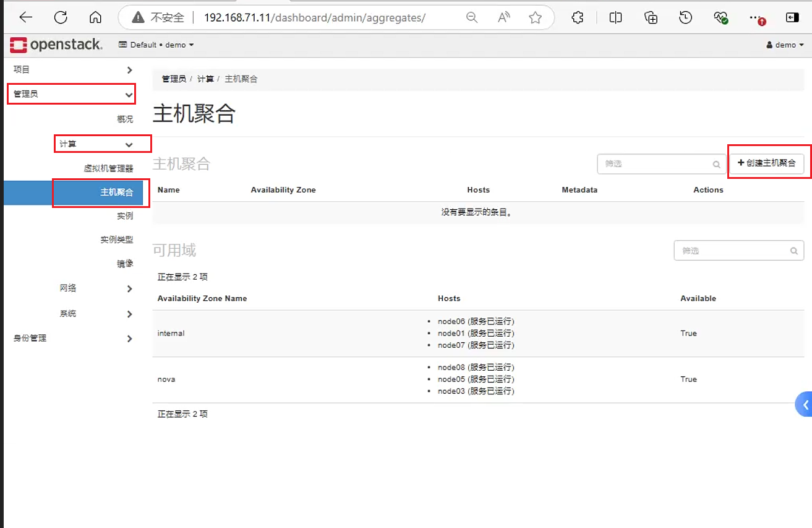Open the 镜像 images page

pos(125,264)
